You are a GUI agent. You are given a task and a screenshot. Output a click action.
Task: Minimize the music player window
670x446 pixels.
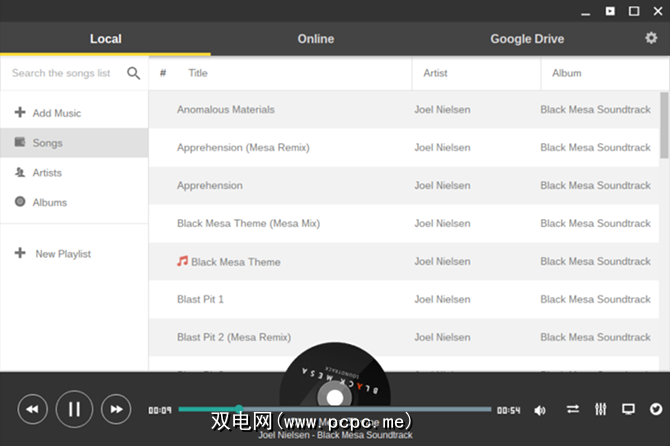click(586, 12)
